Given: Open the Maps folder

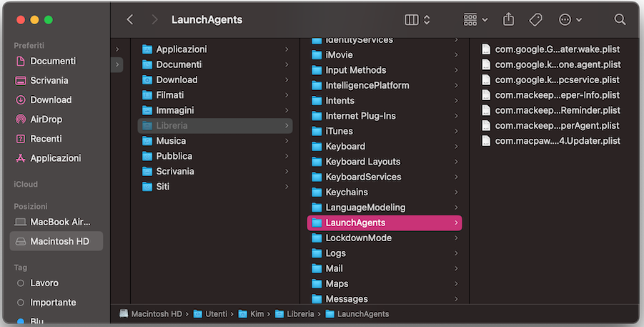Looking at the screenshot, I should [385, 283].
